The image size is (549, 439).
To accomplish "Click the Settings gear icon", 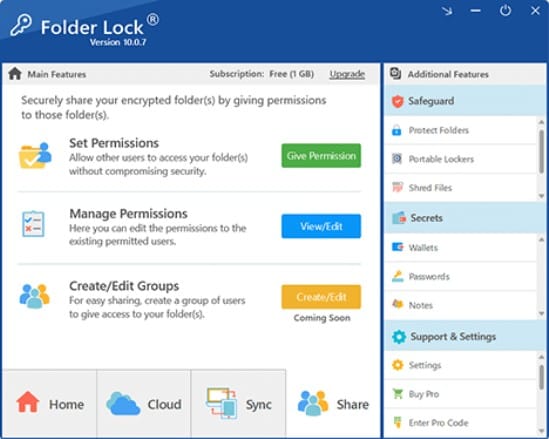I will click(398, 365).
